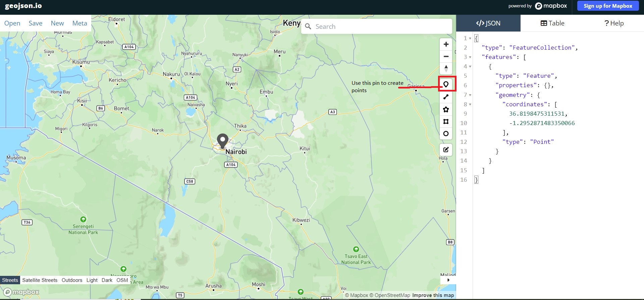The height and width of the screenshot is (300, 644).
Task: Zoom out on the map
Action: pyautogui.click(x=446, y=57)
